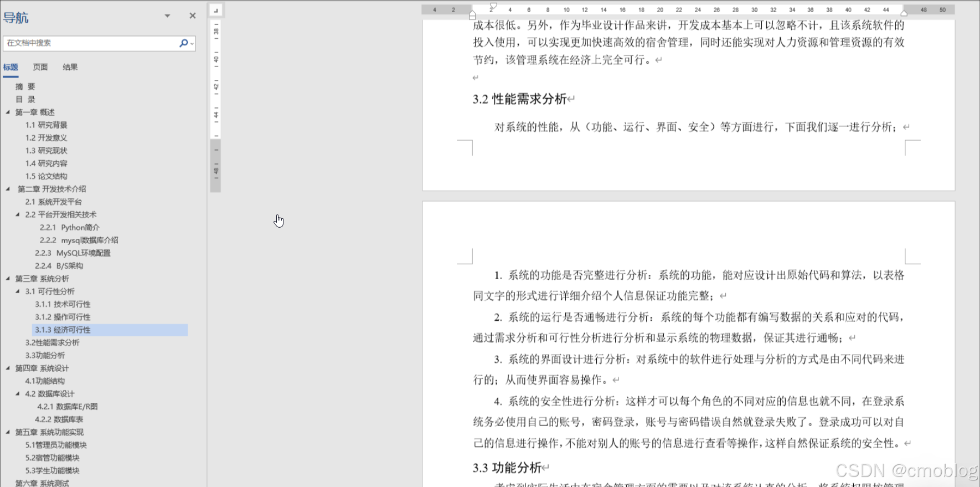Open the search options dropdown arrow
The image size is (980, 487).
(192, 43)
